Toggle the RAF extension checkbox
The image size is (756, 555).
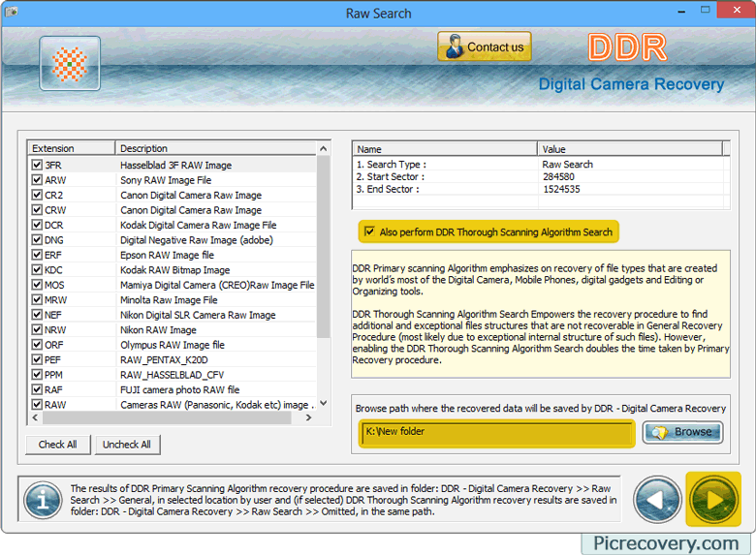coord(37,389)
